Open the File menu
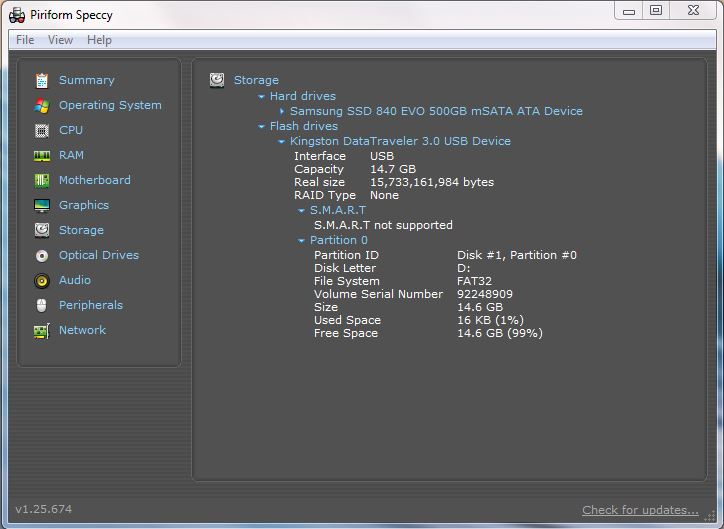The height and width of the screenshot is (529, 724). point(25,40)
